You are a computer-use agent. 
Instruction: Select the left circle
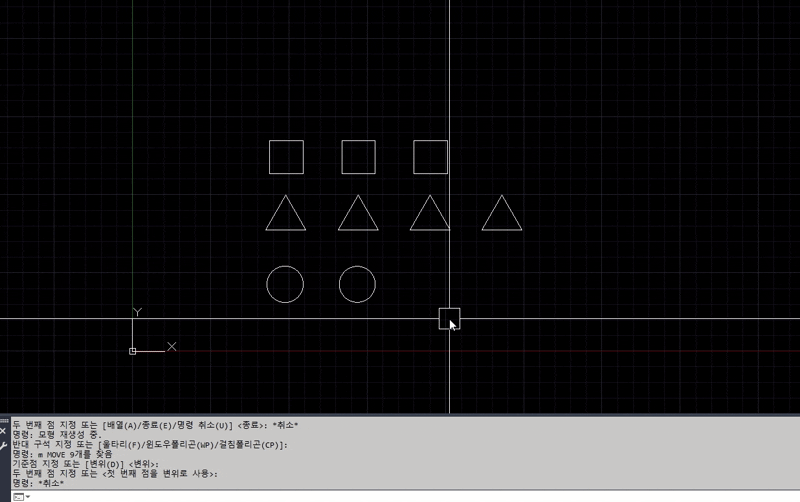click(x=285, y=284)
